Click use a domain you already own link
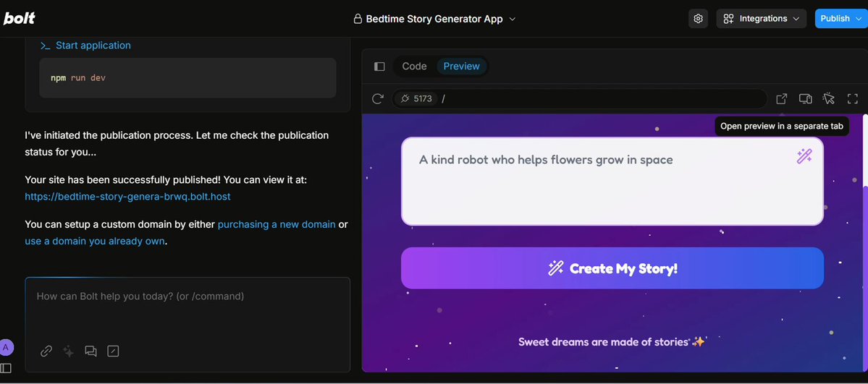The width and height of the screenshot is (868, 384). [x=95, y=242]
